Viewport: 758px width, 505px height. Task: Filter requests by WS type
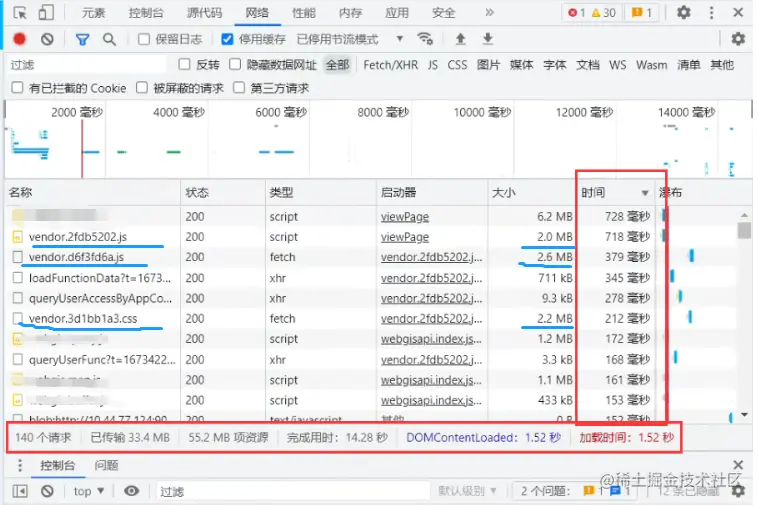tap(617, 65)
